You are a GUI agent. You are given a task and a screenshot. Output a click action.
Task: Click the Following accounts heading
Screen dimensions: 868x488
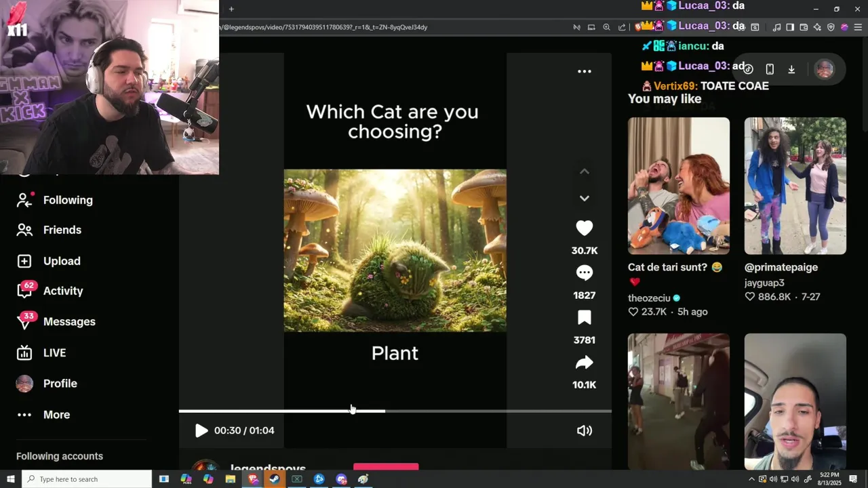60,456
